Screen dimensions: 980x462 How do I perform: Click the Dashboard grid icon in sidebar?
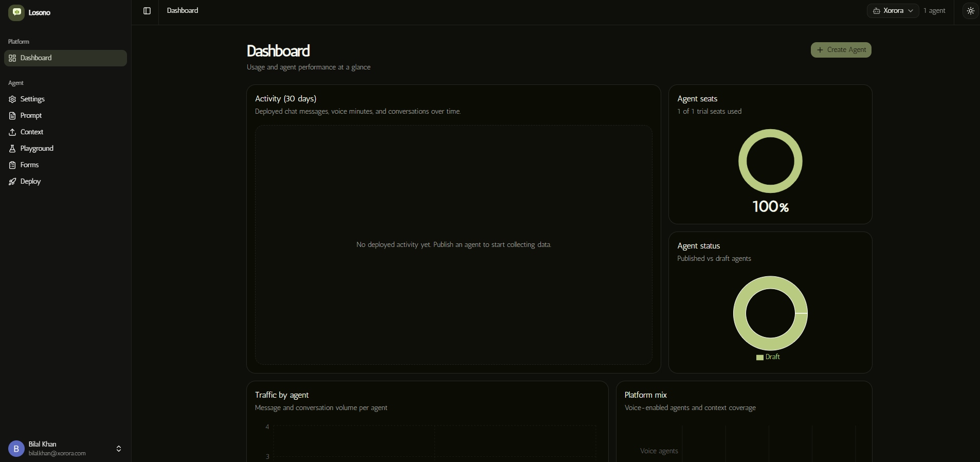[x=12, y=58]
